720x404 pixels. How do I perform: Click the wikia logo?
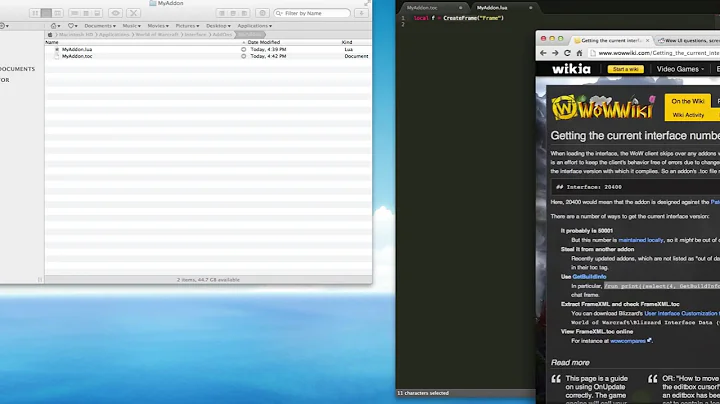(x=571, y=69)
